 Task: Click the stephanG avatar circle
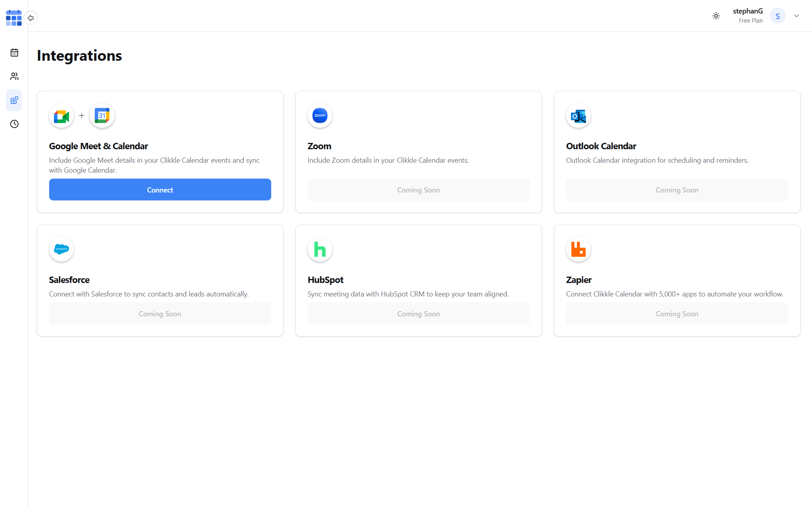(777, 16)
